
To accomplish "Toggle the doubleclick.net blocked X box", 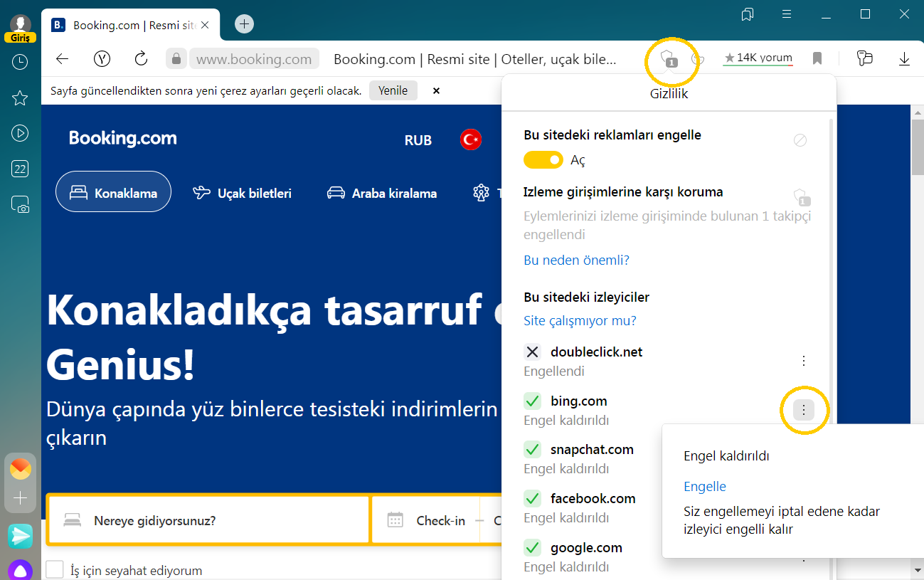I will tap(532, 352).
